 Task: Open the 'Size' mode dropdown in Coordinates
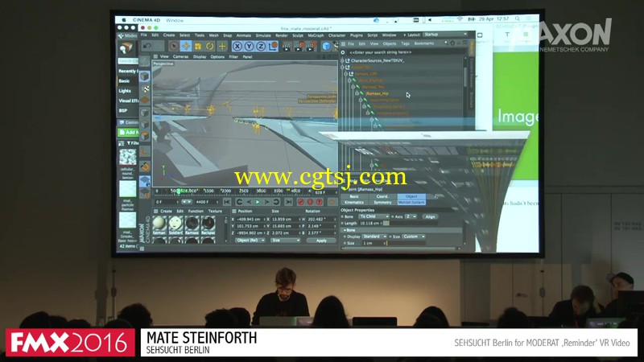coord(286,240)
